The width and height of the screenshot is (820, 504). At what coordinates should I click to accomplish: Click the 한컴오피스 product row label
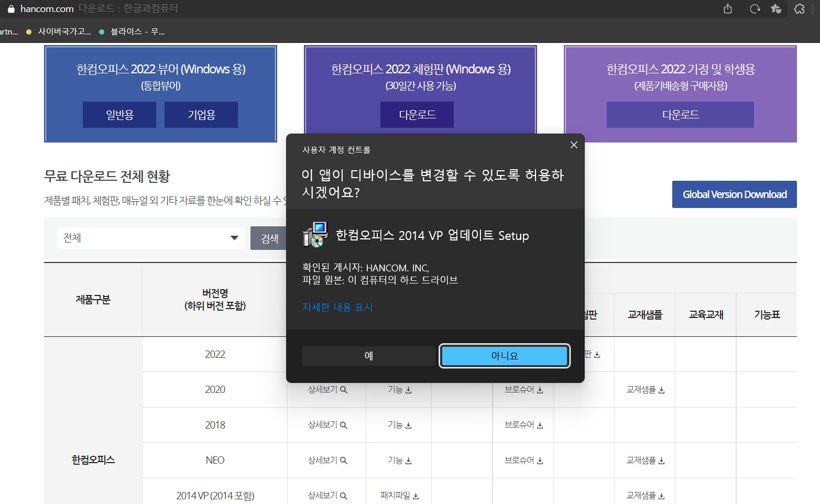(93, 460)
